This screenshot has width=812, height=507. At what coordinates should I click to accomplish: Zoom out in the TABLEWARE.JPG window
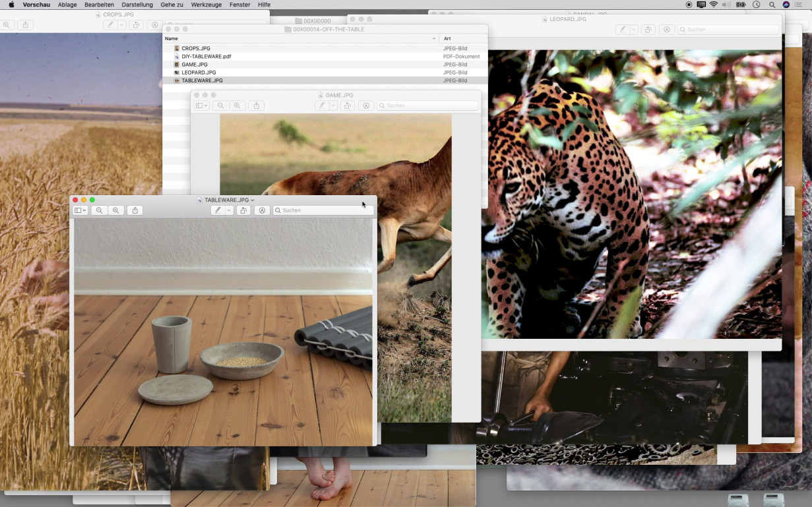click(99, 210)
